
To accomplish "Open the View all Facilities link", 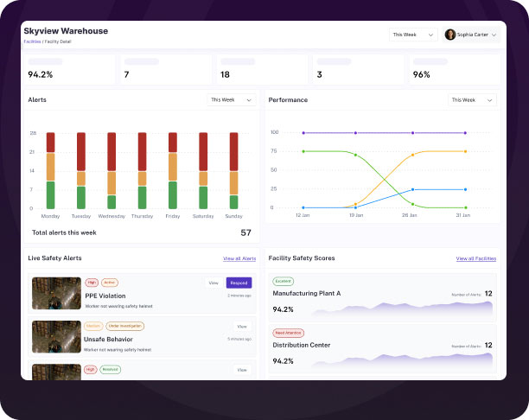I will 476,258.
